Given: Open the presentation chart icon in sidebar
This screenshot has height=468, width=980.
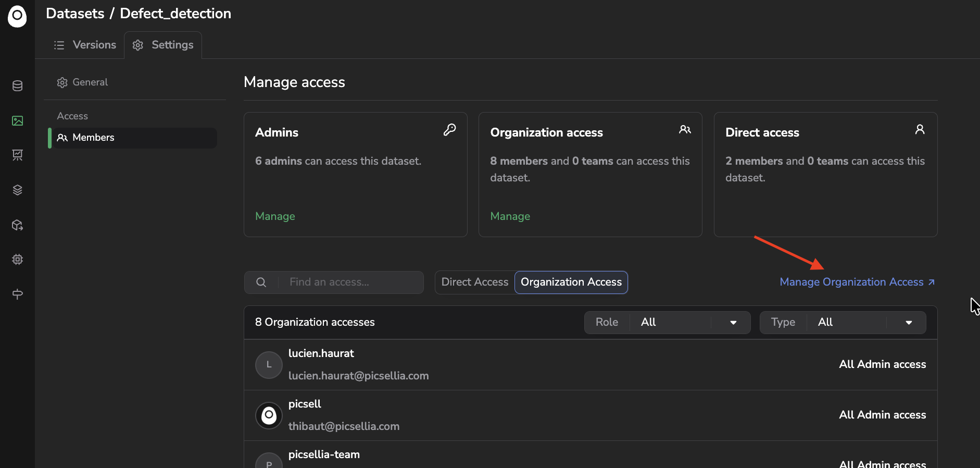Looking at the screenshot, I should pyautogui.click(x=17, y=155).
